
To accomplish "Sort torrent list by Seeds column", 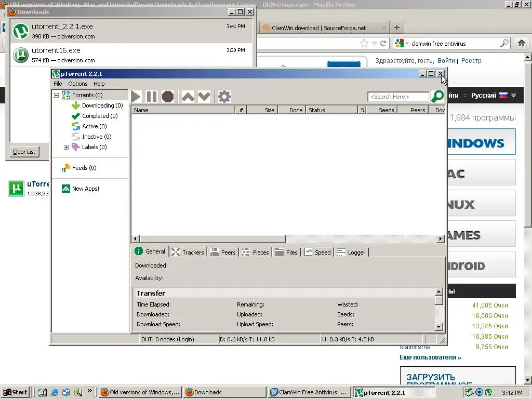I will point(382,110).
